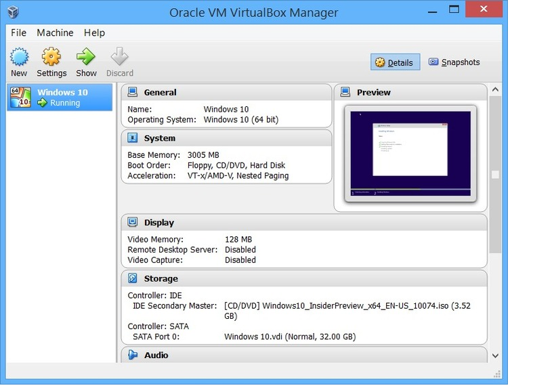Click Remote Desktop Server 'Disabled' value
Screen dimensions: 533x392
240,250
